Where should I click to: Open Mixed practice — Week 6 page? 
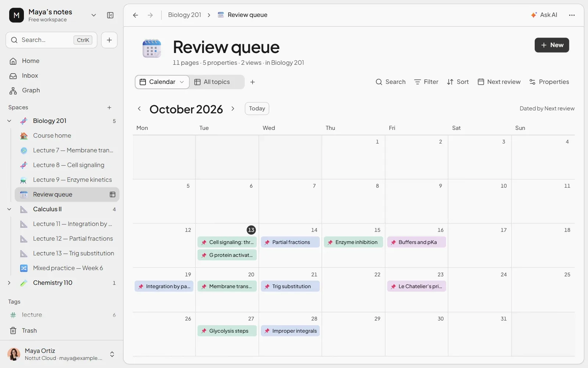pos(67,268)
